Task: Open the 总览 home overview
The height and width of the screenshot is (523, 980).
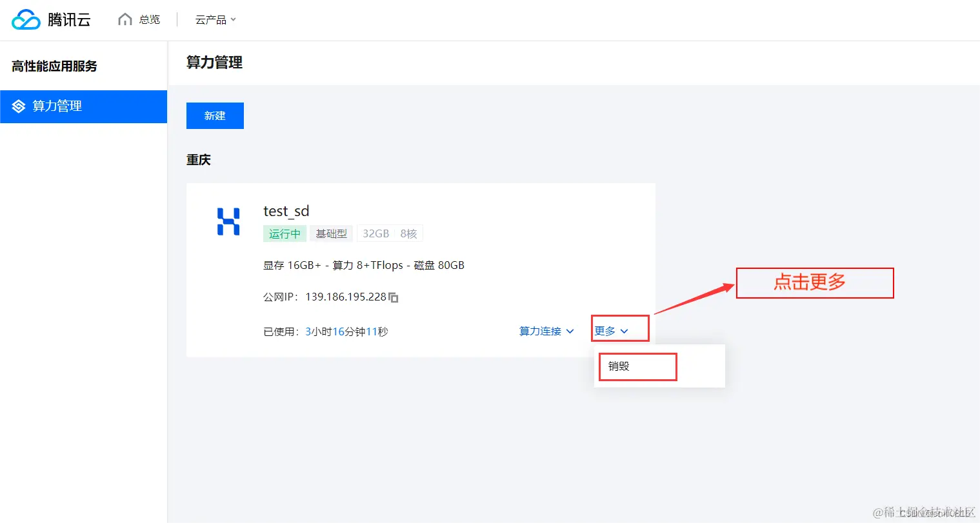Action: point(139,20)
